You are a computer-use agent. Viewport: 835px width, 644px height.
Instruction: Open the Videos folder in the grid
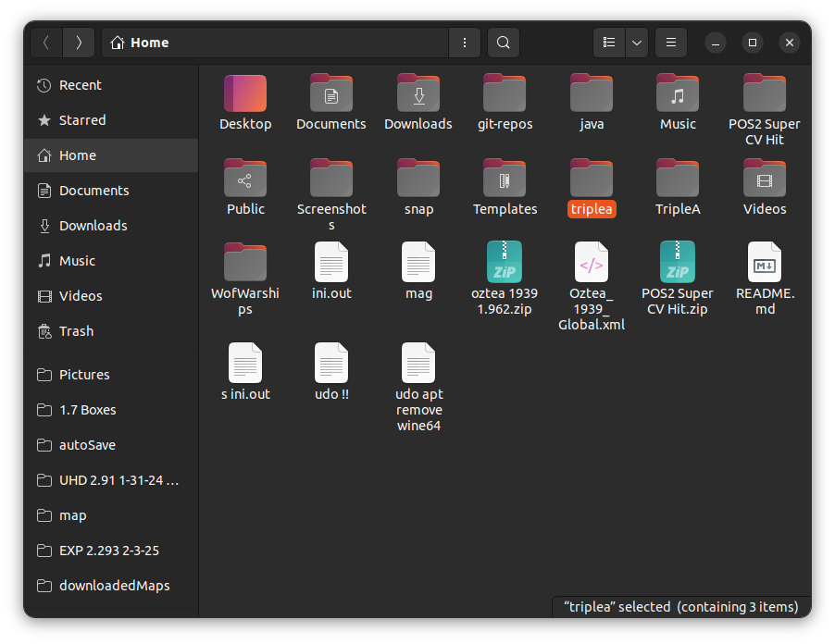(x=765, y=179)
